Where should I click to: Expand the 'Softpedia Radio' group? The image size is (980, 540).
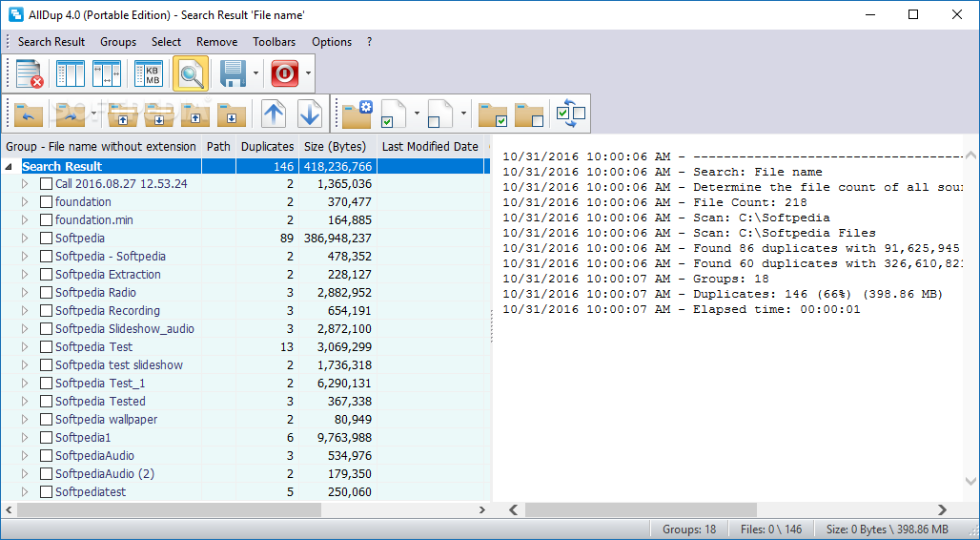pyautogui.click(x=25, y=293)
